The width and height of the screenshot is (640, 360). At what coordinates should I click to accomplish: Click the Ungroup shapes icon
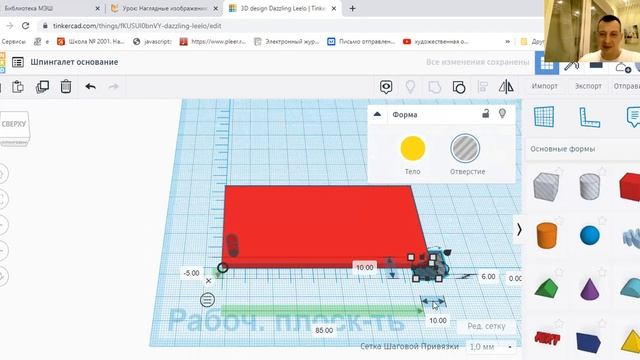tap(459, 87)
